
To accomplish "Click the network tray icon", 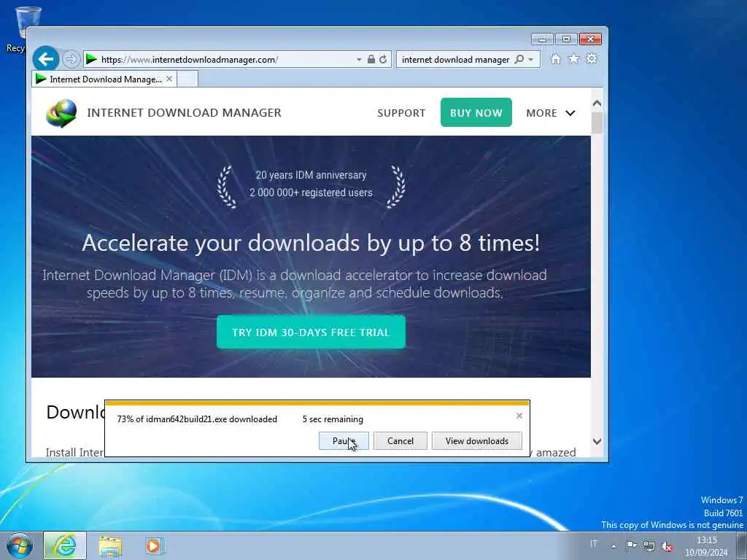I will (649, 545).
